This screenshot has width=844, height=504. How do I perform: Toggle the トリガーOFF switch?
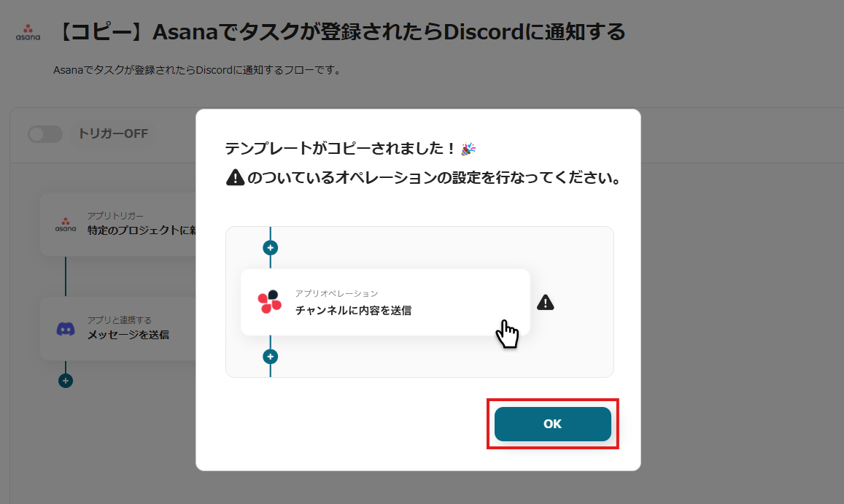click(x=45, y=134)
